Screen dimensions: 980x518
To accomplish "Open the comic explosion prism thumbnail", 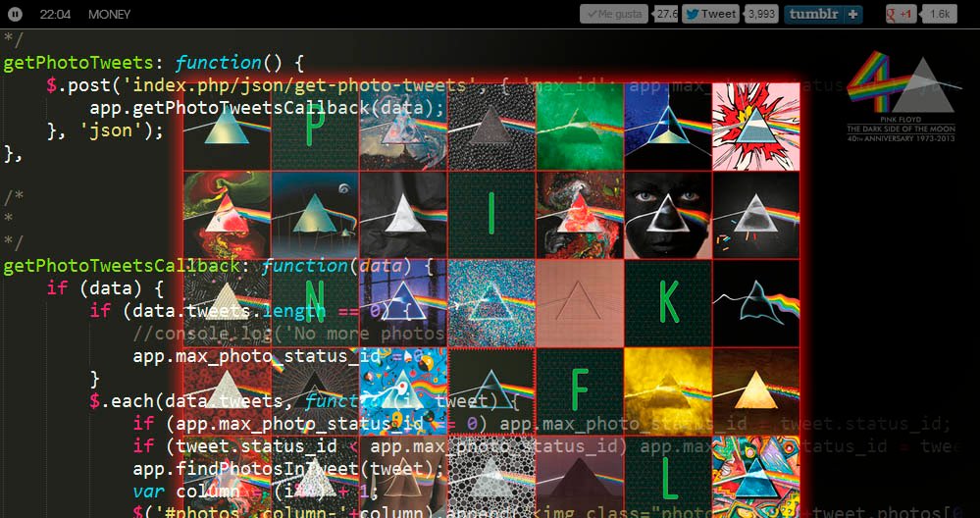I will [756, 127].
